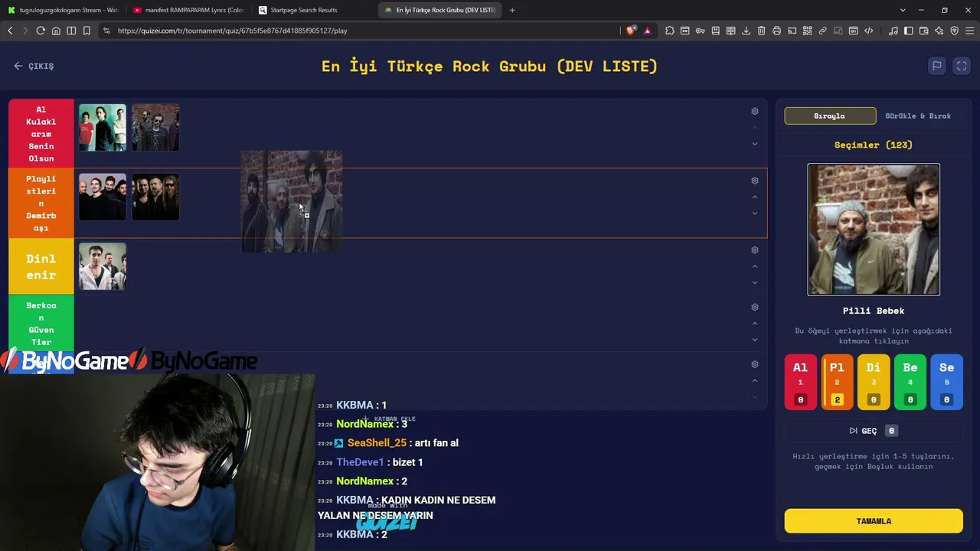Select first band thumbnail in Al Kulaklarım tier
The image size is (980, 551).
coord(103,127)
